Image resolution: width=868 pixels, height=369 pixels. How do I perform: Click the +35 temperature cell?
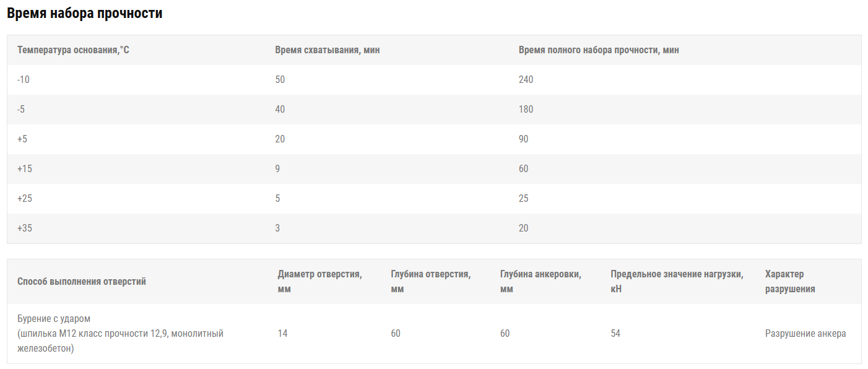coord(25,228)
